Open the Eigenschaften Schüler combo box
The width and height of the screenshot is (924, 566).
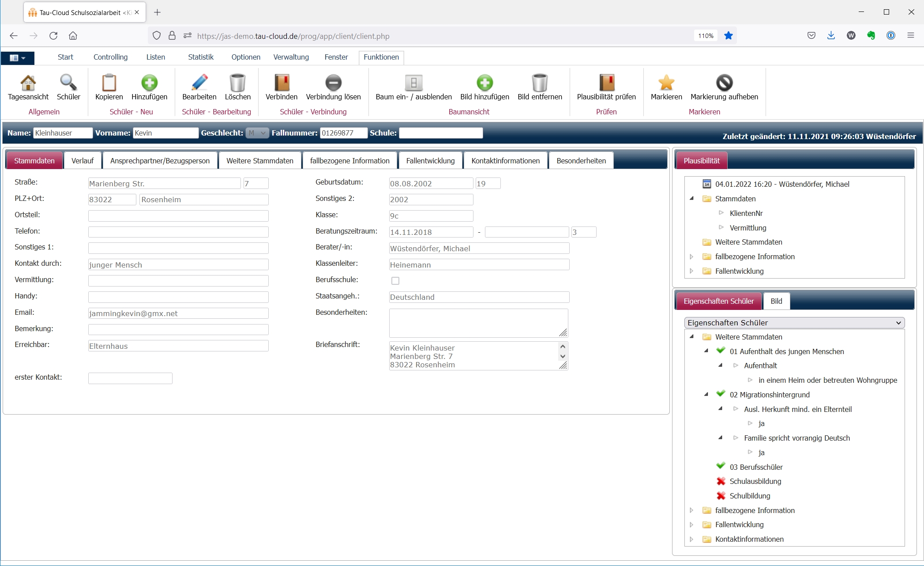(x=794, y=323)
